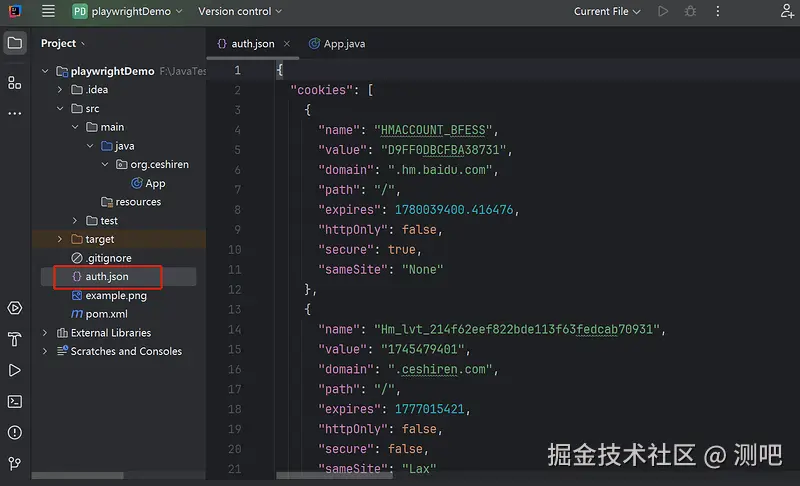
Task: Open the Problems tool window icon
Action: [x=15, y=433]
